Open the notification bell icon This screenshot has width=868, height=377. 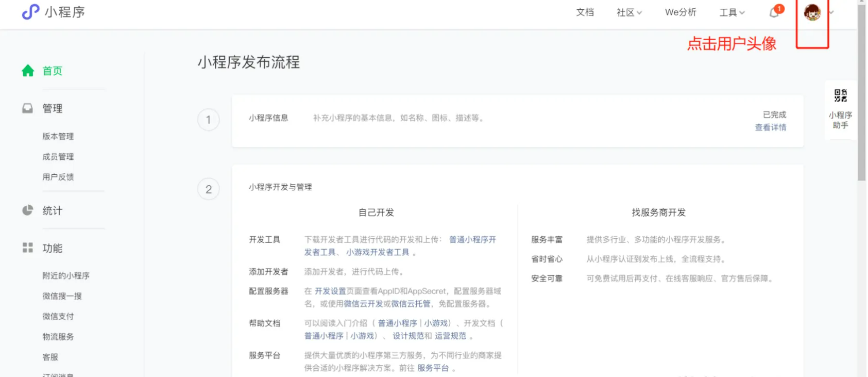774,12
